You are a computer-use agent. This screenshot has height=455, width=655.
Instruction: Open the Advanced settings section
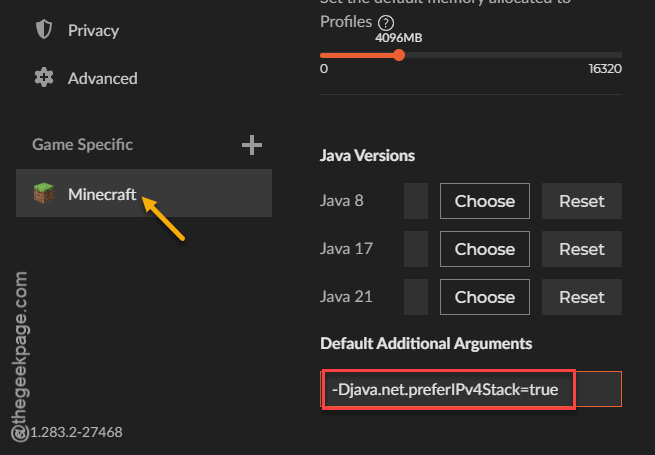click(x=102, y=78)
